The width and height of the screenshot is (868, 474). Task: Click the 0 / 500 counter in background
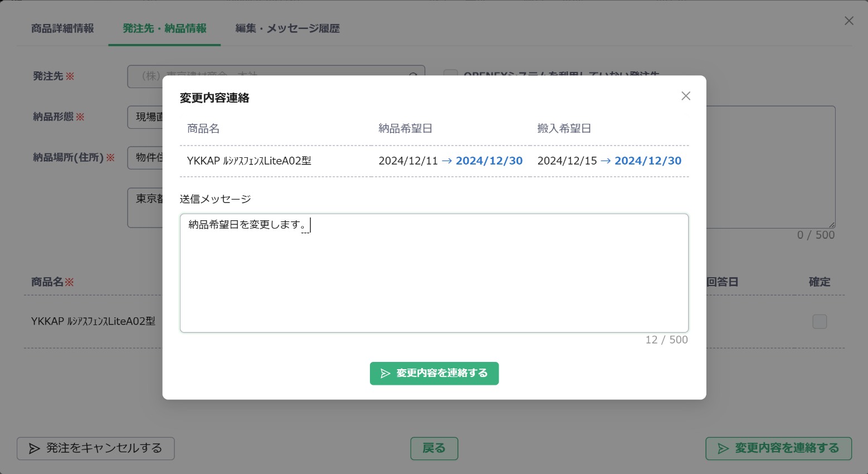point(816,235)
